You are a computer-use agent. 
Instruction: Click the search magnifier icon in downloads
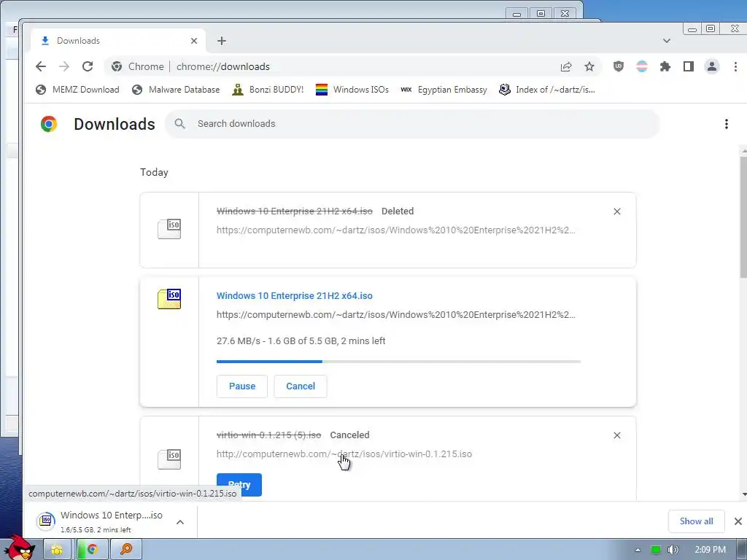click(179, 124)
